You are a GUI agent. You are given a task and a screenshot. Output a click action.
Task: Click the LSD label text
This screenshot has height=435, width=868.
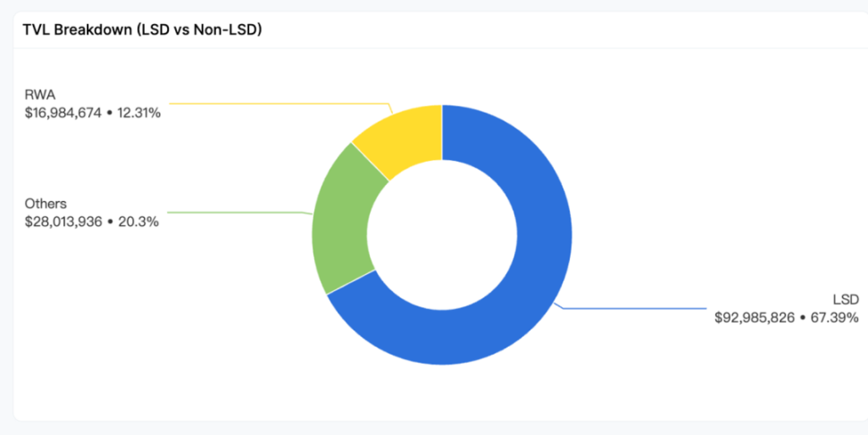pyautogui.click(x=846, y=299)
